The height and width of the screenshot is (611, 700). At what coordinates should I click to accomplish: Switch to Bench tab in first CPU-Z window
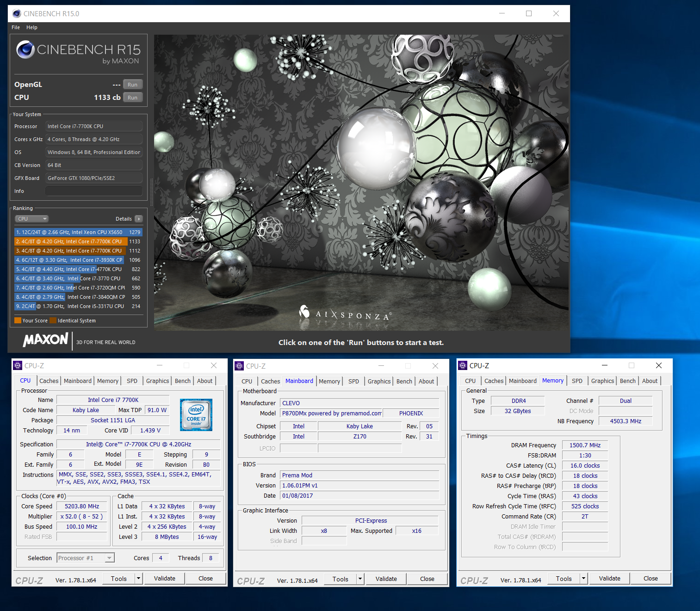[183, 381]
